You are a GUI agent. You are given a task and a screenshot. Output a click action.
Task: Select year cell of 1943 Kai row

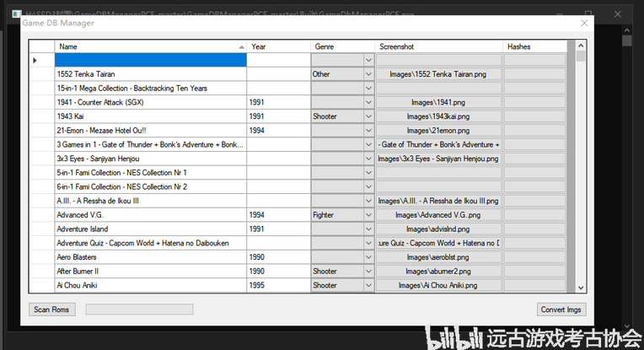point(278,116)
